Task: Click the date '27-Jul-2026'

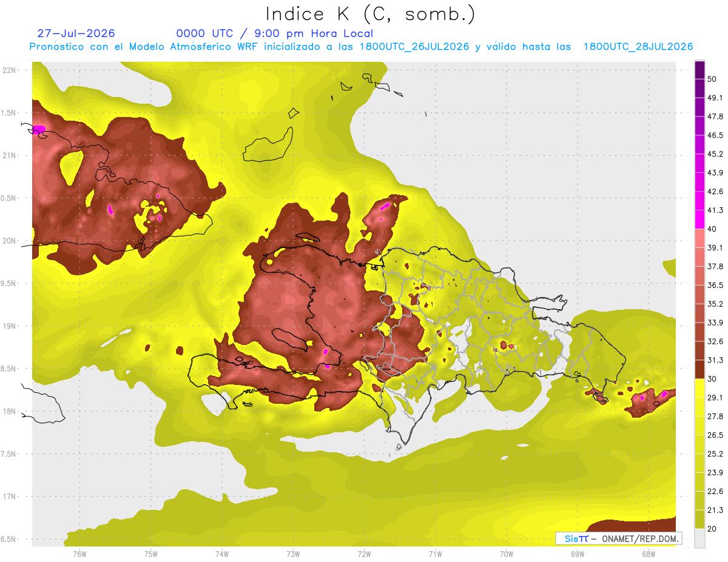Action: [76, 33]
